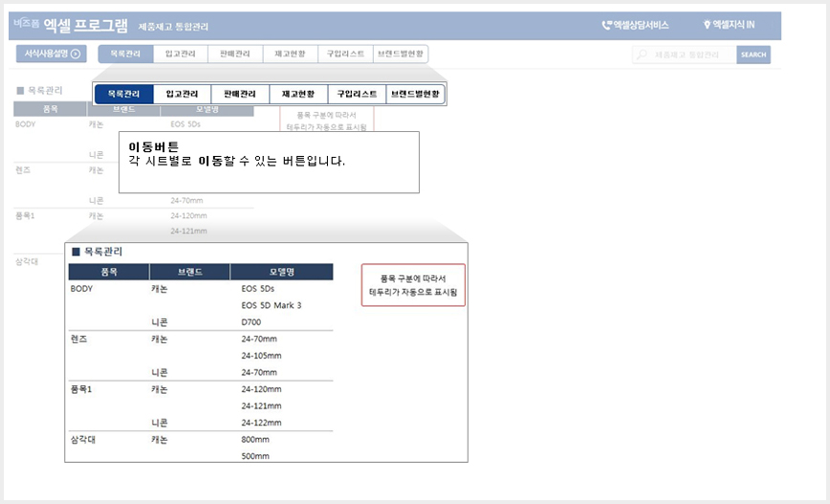Click the SEARCH button
Image resolution: width=830 pixels, height=504 pixels.
pyautogui.click(x=754, y=55)
